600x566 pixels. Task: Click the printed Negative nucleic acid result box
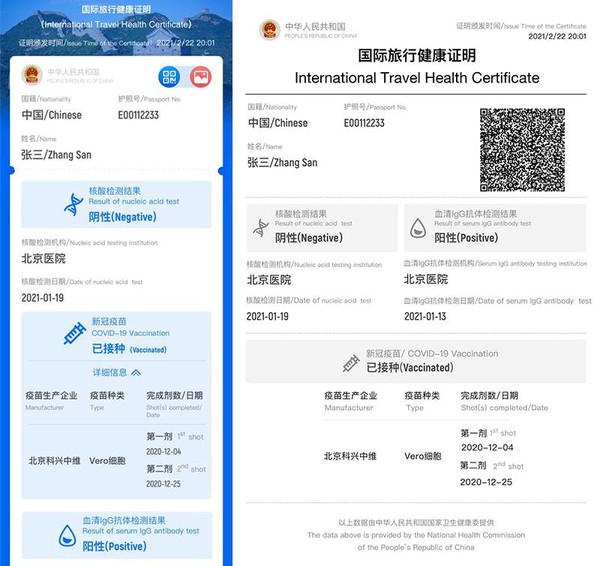(x=321, y=228)
